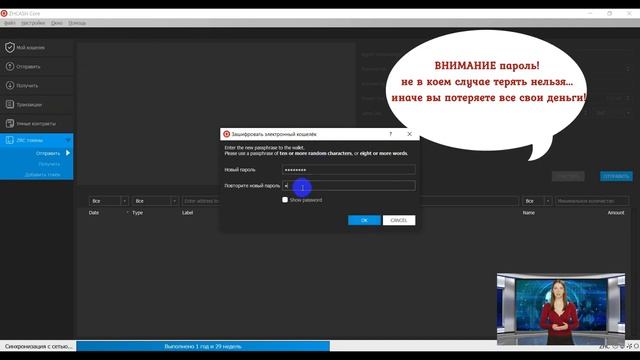This screenshot has height=360, width=640.
Task: Focus the minimum amount filter field
Action: (x=592, y=201)
